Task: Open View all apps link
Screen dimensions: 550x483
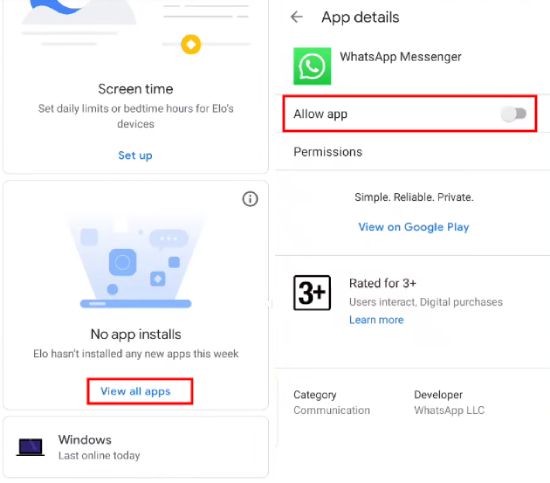Action: pos(135,391)
